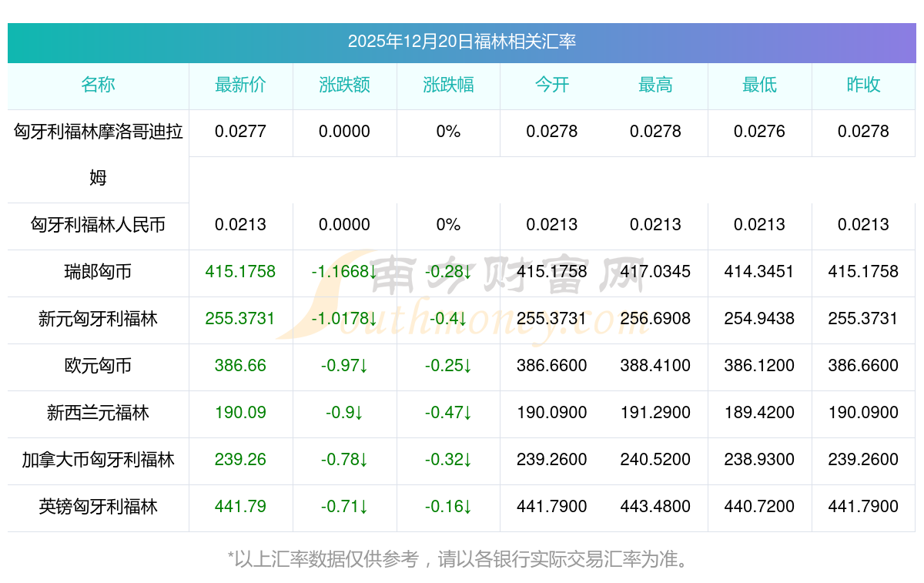
Task: Click latest price 239.26
Action: pyautogui.click(x=241, y=460)
